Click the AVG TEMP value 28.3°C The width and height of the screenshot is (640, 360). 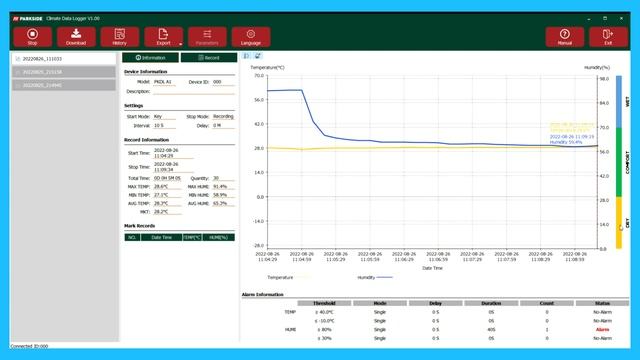point(167,203)
